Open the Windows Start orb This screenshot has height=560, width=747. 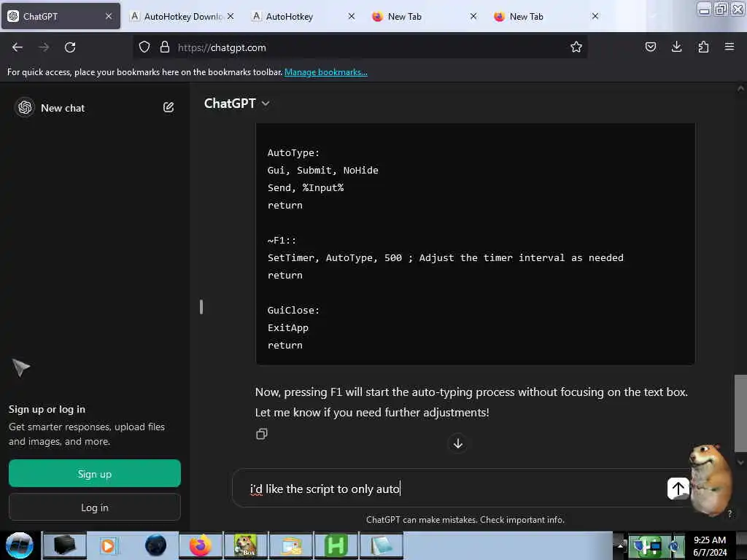20,545
